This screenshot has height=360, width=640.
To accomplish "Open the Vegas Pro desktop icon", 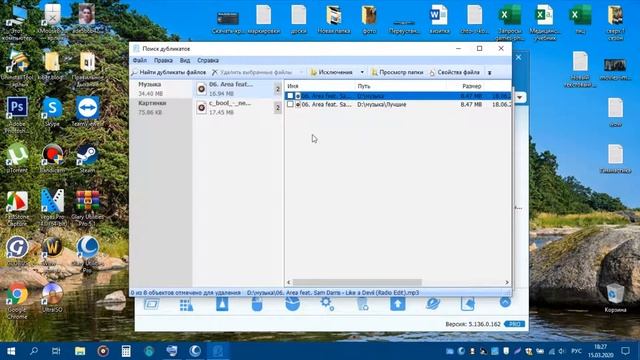I will click(52, 208).
